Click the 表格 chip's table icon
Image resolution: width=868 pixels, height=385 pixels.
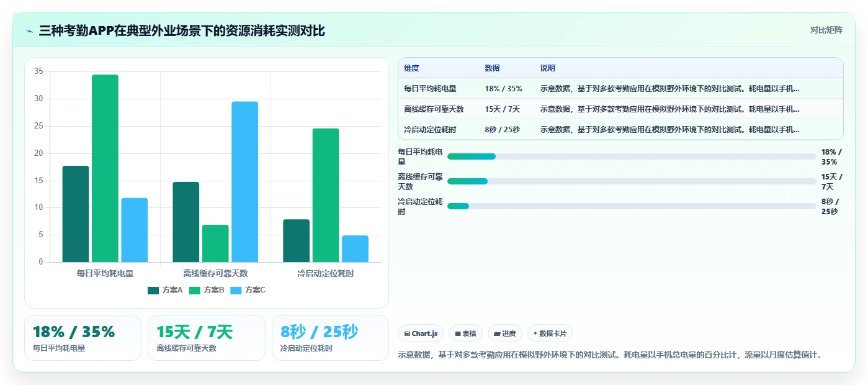click(458, 333)
